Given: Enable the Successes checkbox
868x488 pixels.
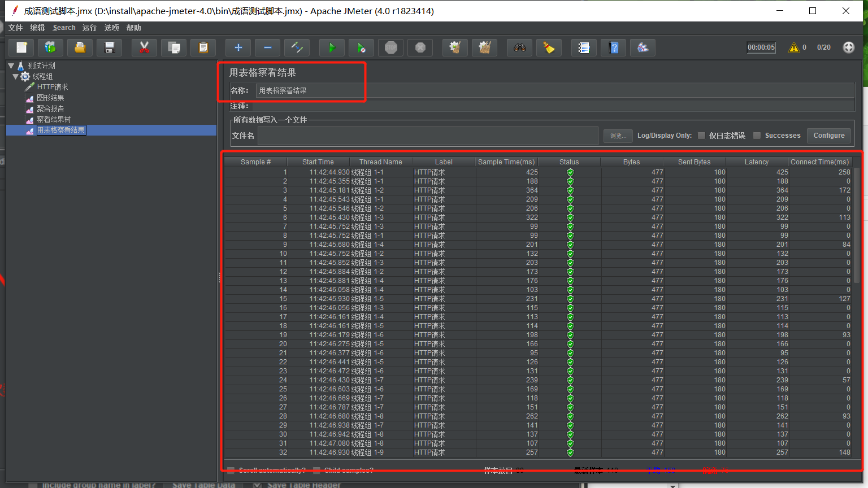Looking at the screenshot, I should pos(757,136).
